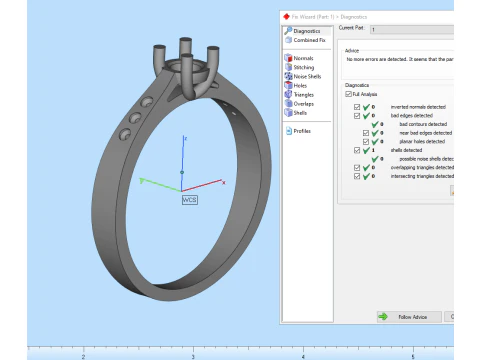Open the Profiles page

(298, 131)
